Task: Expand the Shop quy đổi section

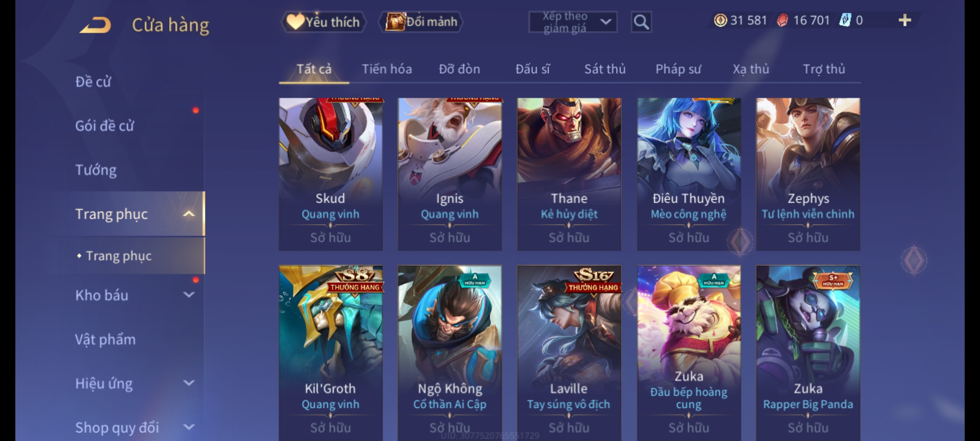Action: click(x=188, y=427)
